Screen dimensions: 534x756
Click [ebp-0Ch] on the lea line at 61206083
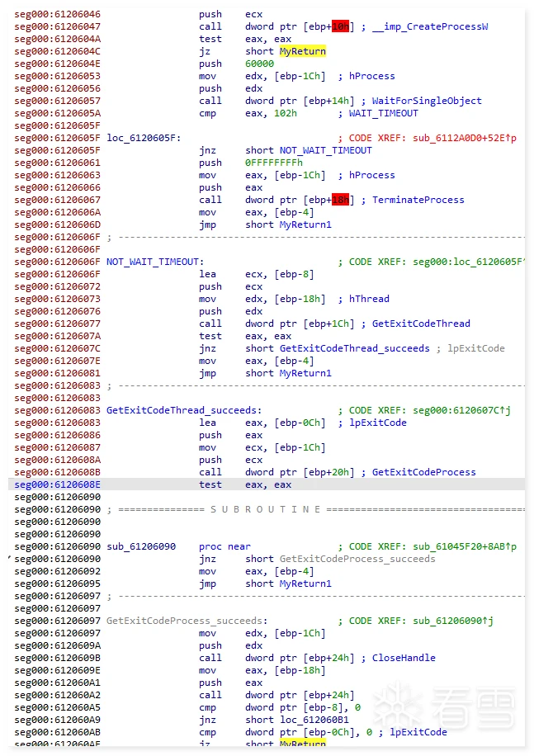click(x=300, y=423)
